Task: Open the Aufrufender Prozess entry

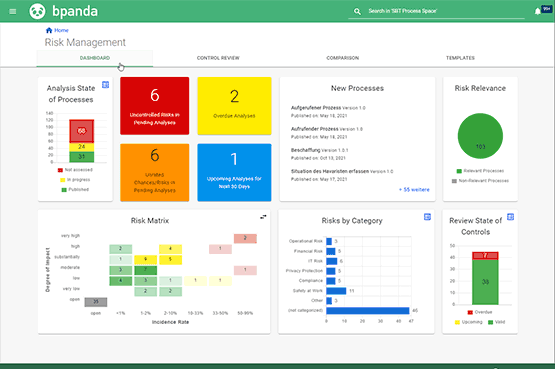Action: click(315, 129)
